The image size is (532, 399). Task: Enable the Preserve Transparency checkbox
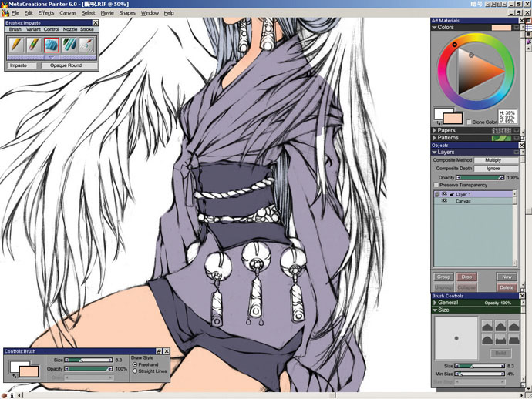point(436,186)
